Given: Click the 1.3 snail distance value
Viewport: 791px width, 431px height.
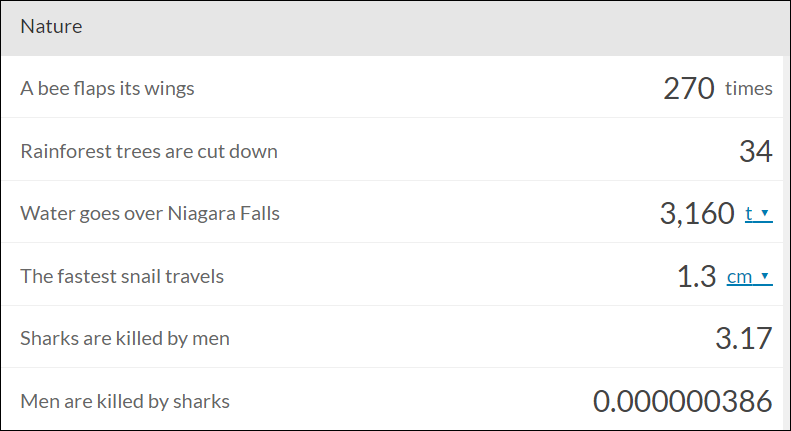Looking at the screenshot, I should [x=696, y=277].
